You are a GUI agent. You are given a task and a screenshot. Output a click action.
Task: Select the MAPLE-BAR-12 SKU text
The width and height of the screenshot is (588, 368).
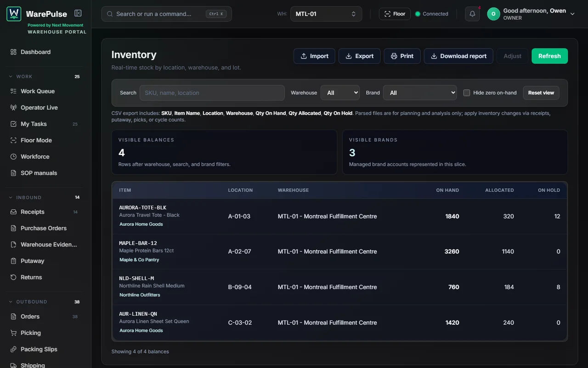(138, 243)
